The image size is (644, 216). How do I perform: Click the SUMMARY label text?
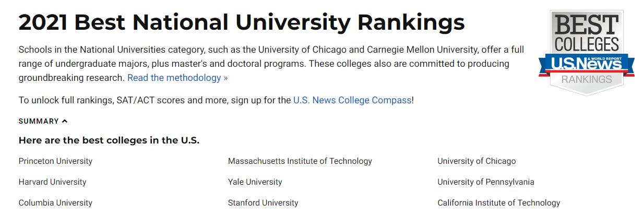(x=39, y=121)
